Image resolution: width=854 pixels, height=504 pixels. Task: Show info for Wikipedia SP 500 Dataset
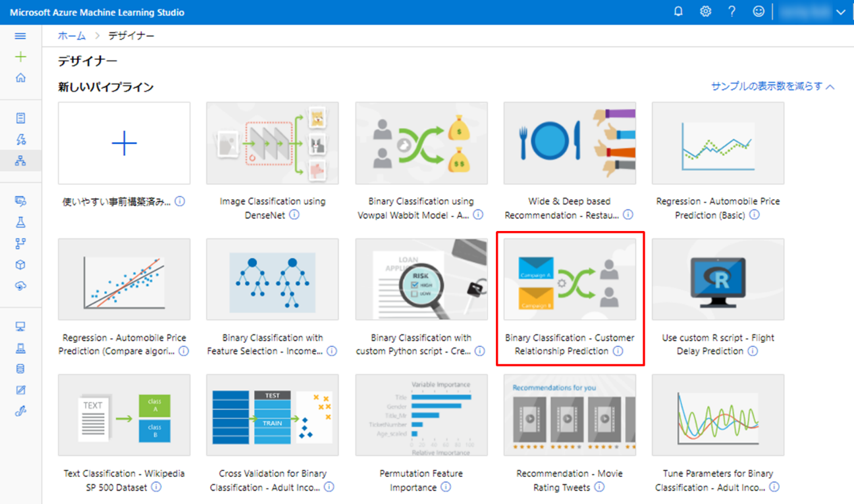(x=156, y=487)
